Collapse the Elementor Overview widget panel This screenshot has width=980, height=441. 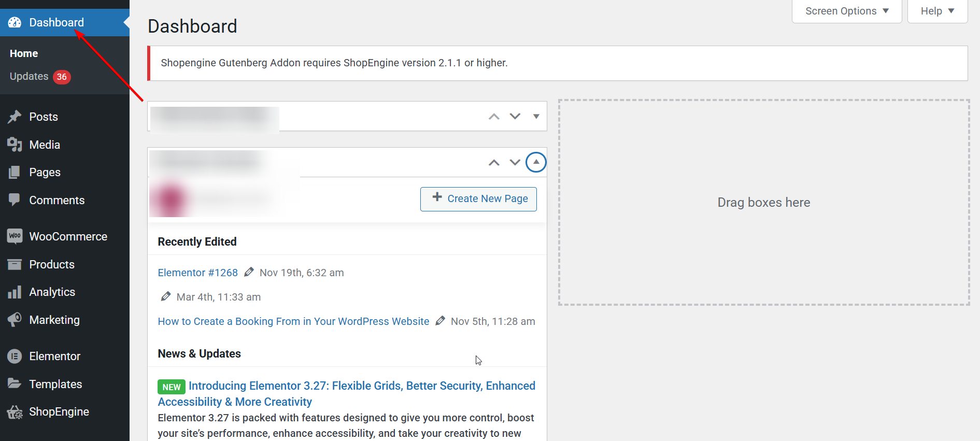coord(536,162)
